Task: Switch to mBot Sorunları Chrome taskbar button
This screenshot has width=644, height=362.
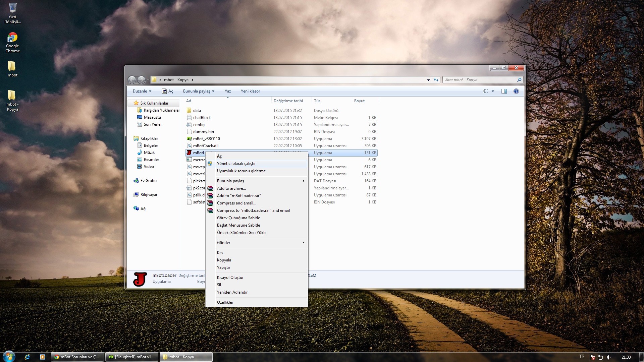Action: [x=77, y=357]
